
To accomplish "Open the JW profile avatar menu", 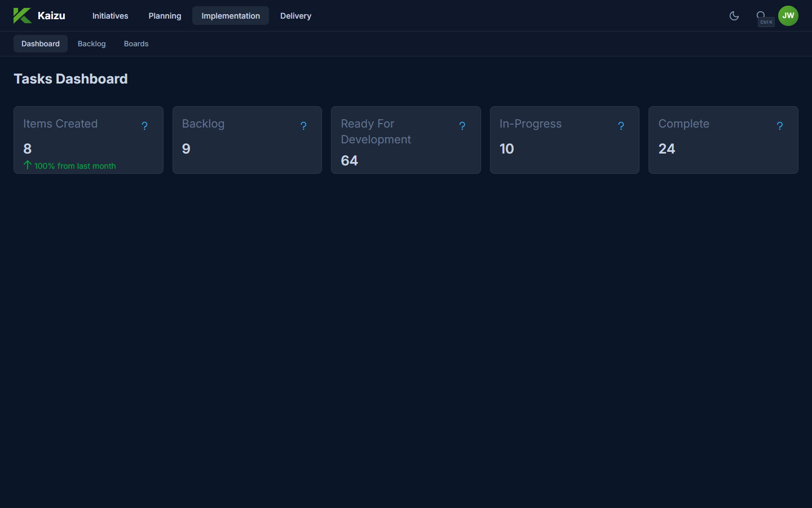I will pos(788,15).
